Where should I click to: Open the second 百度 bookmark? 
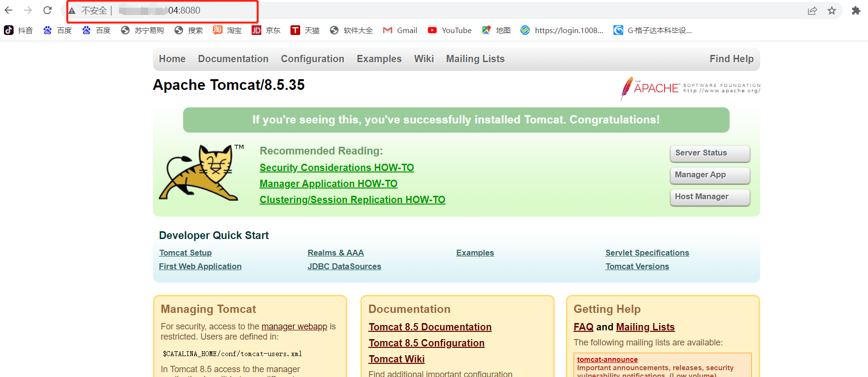pos(96,30)
